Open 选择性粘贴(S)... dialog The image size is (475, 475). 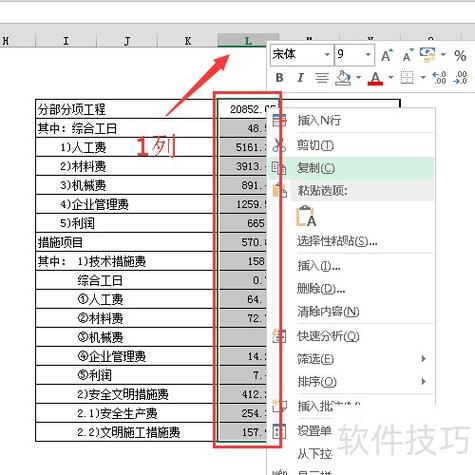pyautogui.click(x=352, y=241)
